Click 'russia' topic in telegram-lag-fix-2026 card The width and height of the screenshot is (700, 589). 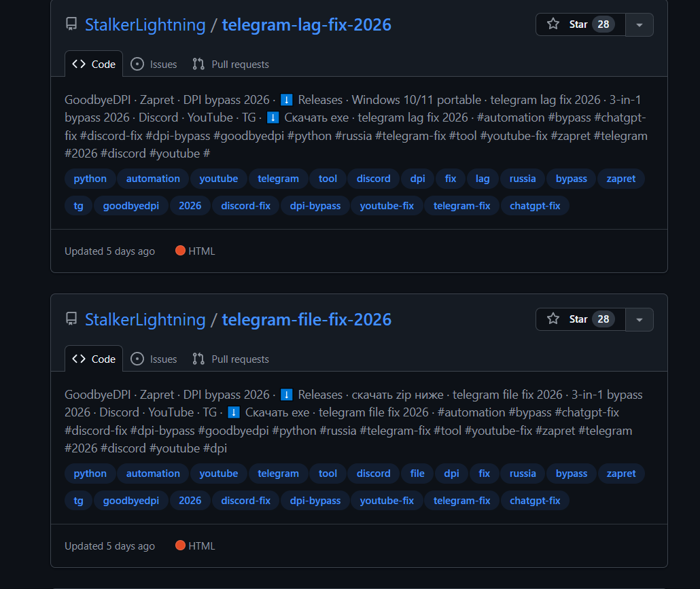pyautogui.click(x=523, y=179)
